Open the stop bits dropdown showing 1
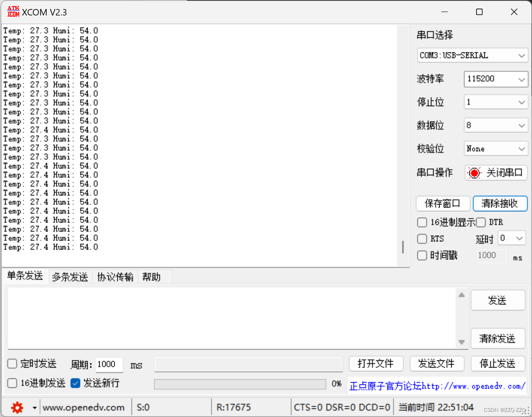Image resolution: width=532 pixels, height=417 pixels. pos(496,102)
